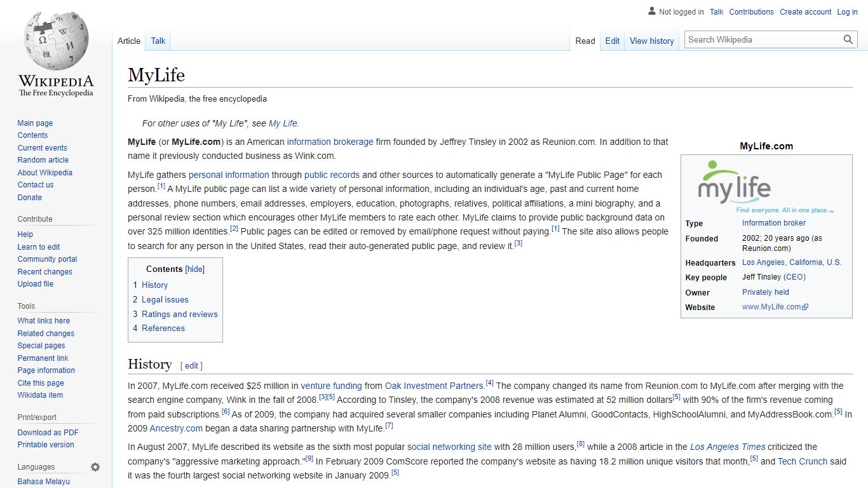Screen dimensions: 868x488
Task: Open the Main page sidebar link
Action: tap(35, 123)
